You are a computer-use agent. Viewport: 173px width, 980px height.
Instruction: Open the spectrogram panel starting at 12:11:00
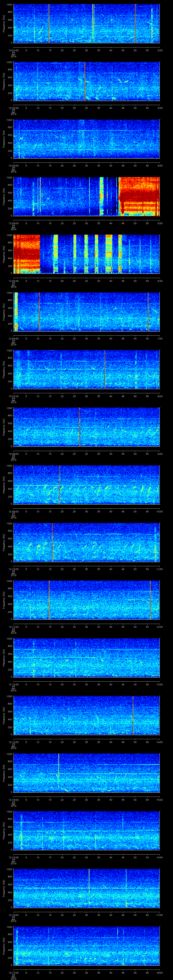(87, 600)
